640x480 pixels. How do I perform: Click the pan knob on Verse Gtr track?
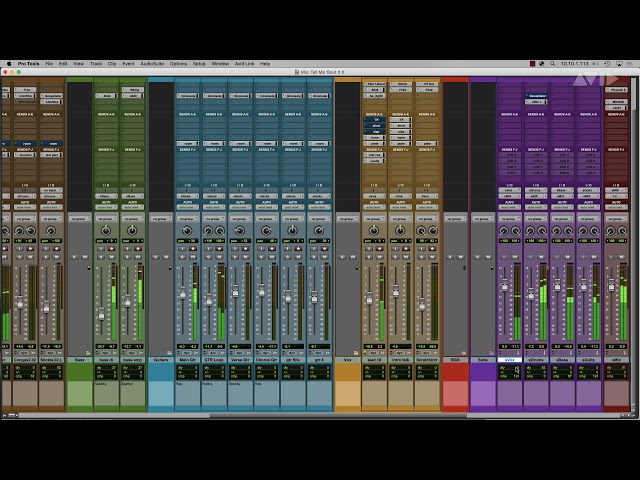(x=240, y=231)
